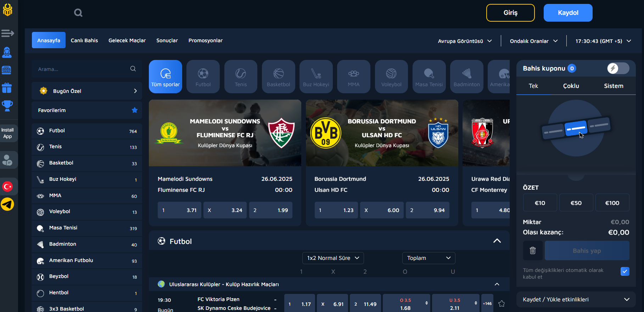Image resolution: width=644 pixels, height=312 pixels.
Task: Open Mamelodi Sundowns vs Fluminense banner
Action: (x=225, y=133)
